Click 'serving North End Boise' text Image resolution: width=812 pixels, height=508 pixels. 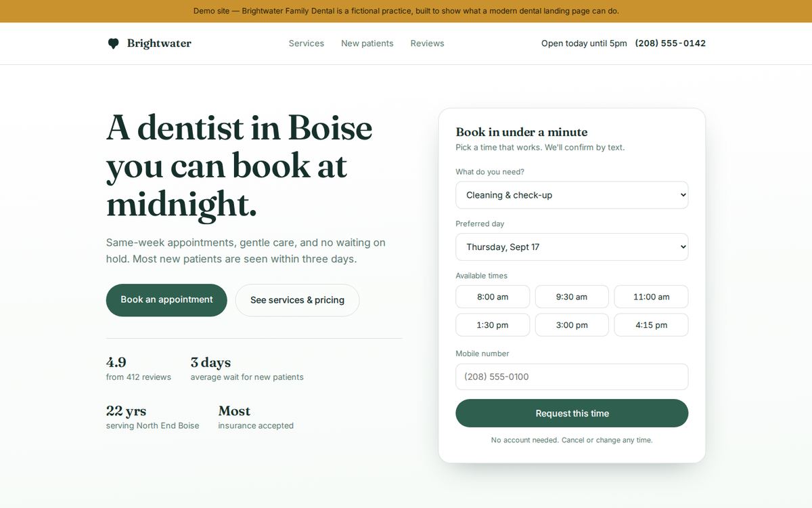pos(153,426)
